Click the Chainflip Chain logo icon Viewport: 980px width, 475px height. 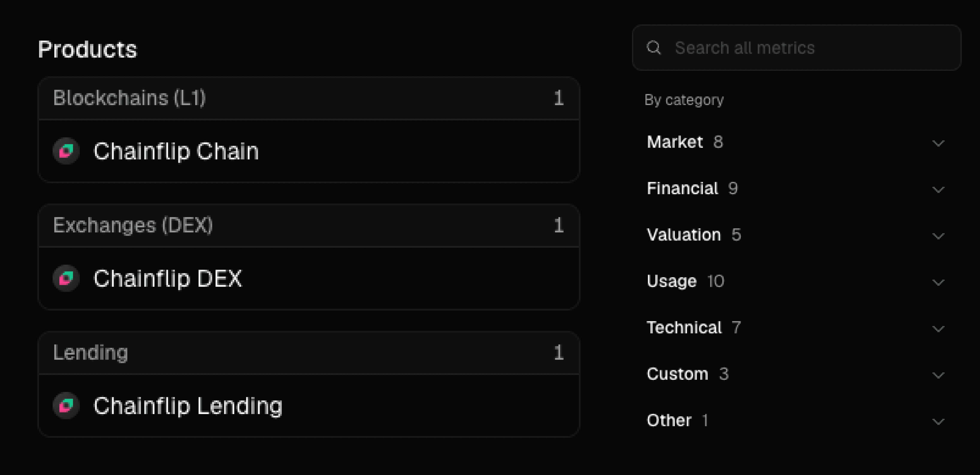tap(66, 151)
